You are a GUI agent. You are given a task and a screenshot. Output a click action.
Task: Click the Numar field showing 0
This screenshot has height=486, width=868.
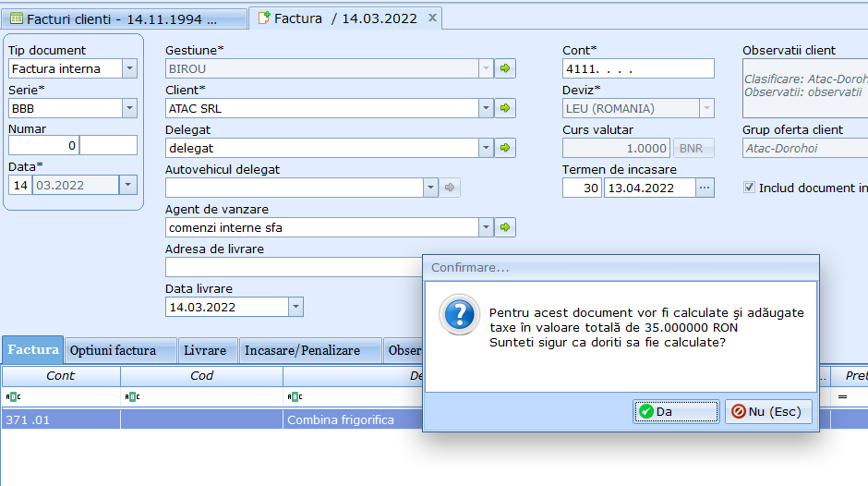click(x=43, y=145)
